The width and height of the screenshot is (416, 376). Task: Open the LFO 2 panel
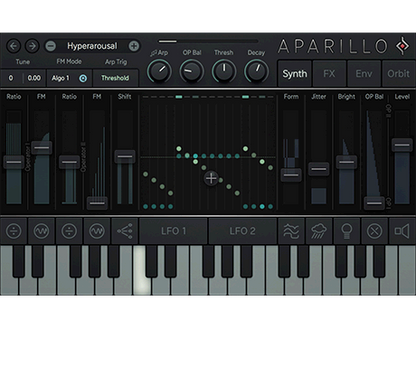click(x=242, y=231)
